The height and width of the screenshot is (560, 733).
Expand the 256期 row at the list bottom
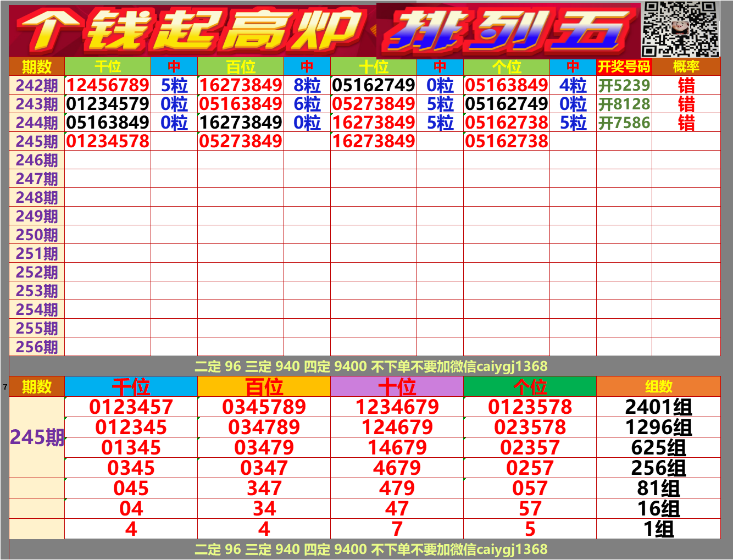coord(36,347)
